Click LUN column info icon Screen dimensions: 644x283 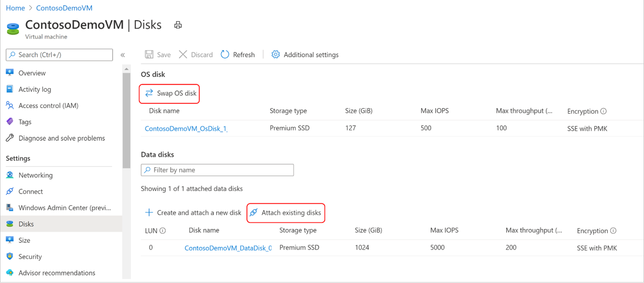tap(163, 231)
